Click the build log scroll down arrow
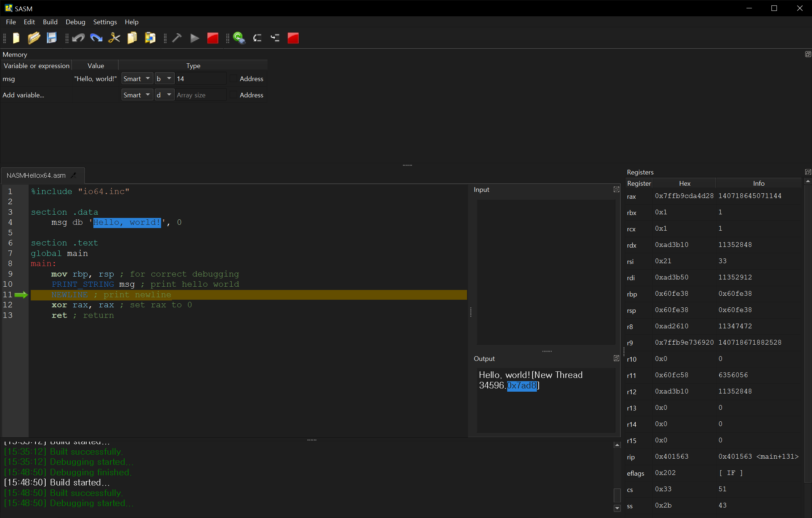Viewport: 812px width, 518px height. 617,508
